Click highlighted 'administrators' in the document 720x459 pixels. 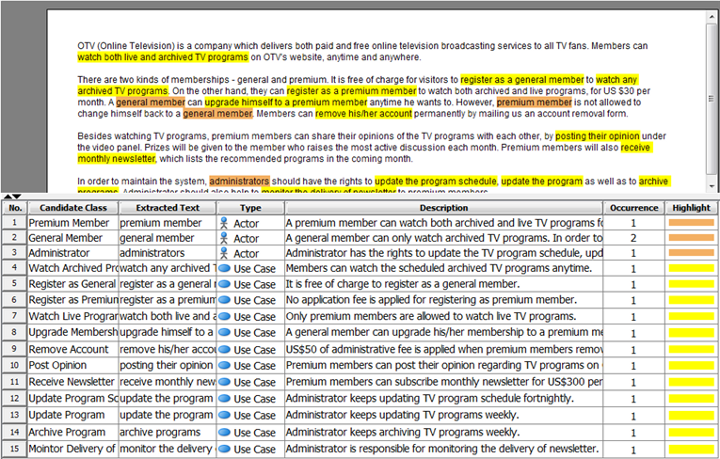[x=239, y=181]
